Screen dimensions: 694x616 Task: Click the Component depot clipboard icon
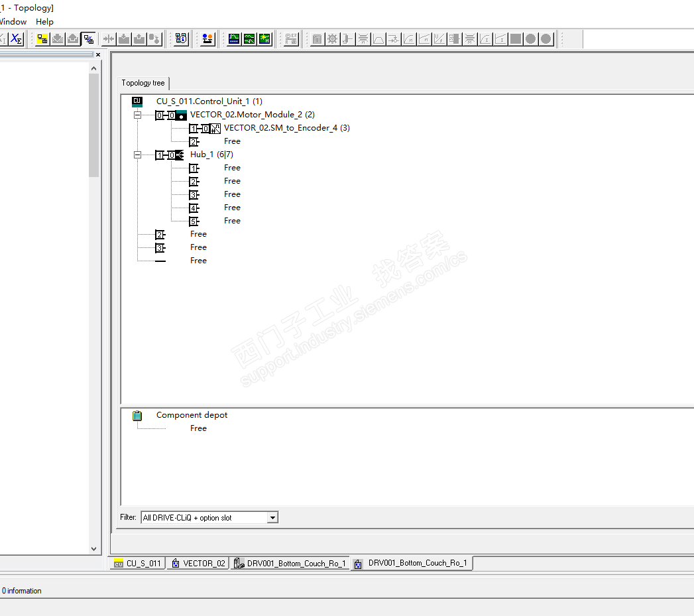pyautogui.click(x=137, y=415)
